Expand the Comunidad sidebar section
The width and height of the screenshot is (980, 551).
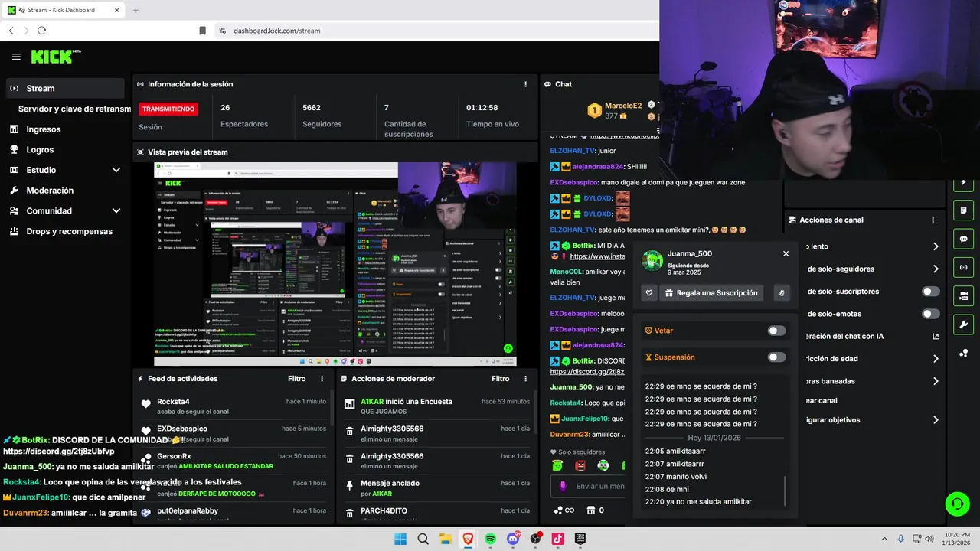[64, 210]
